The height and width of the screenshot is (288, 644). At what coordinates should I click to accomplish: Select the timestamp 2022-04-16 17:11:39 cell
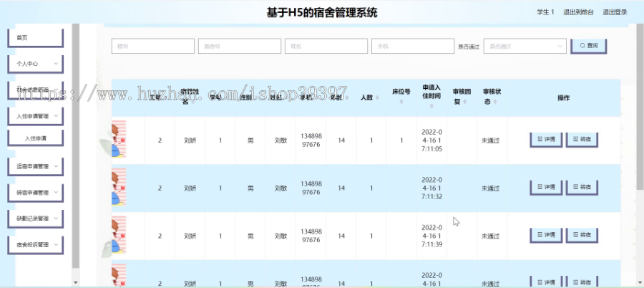coord(431,236)
